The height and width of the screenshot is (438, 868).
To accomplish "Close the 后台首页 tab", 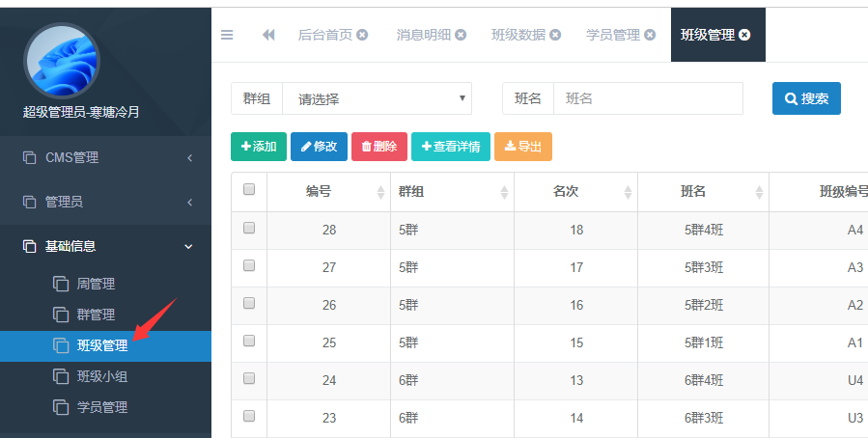I will pyautogui.click(x=362, y=35).
